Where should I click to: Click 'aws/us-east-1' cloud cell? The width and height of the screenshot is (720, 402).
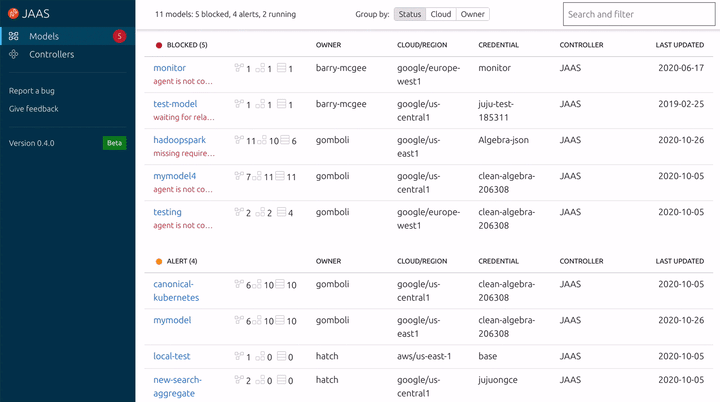(x=424, y=356)
